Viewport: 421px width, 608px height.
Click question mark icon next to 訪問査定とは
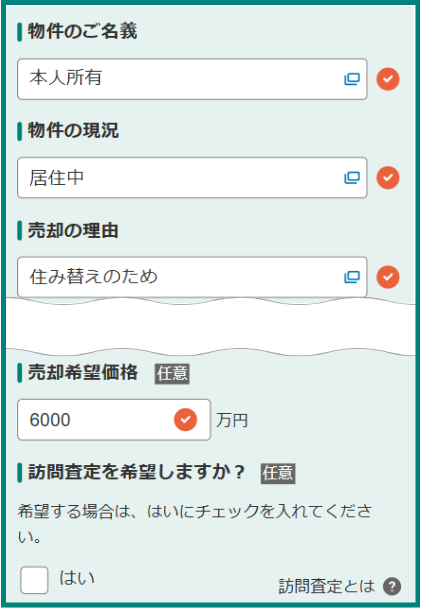392,586
